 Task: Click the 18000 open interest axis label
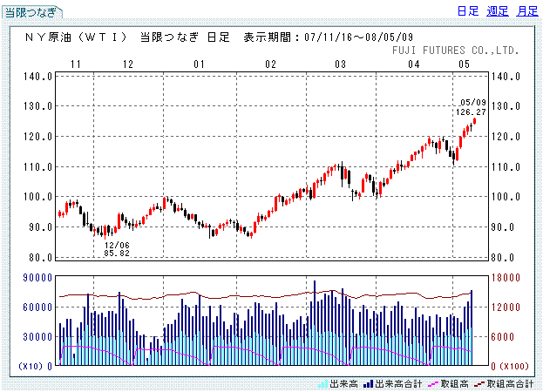pyautogui.click(x=506, y=278)
